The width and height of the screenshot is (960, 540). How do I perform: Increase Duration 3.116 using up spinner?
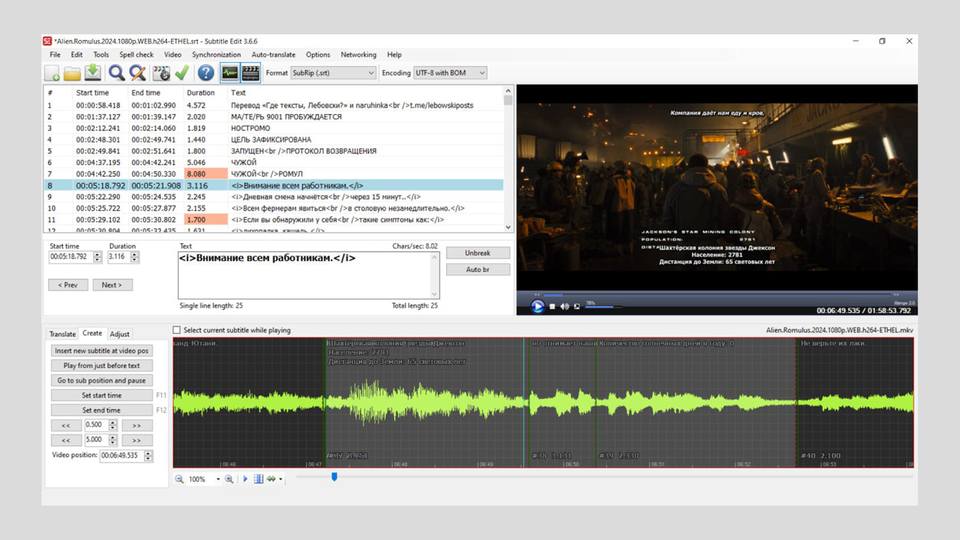pyautogui.click(x=135, y=254)
